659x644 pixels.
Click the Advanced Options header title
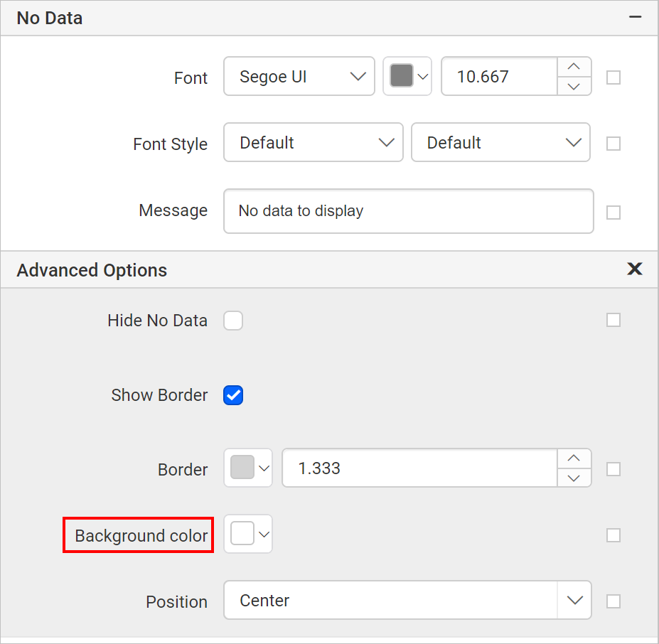[92, 270]
